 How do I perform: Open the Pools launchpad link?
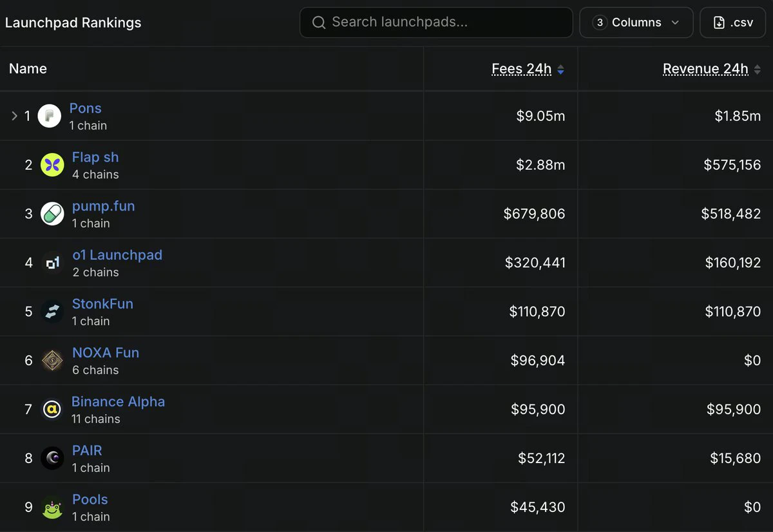pos(90,500)
